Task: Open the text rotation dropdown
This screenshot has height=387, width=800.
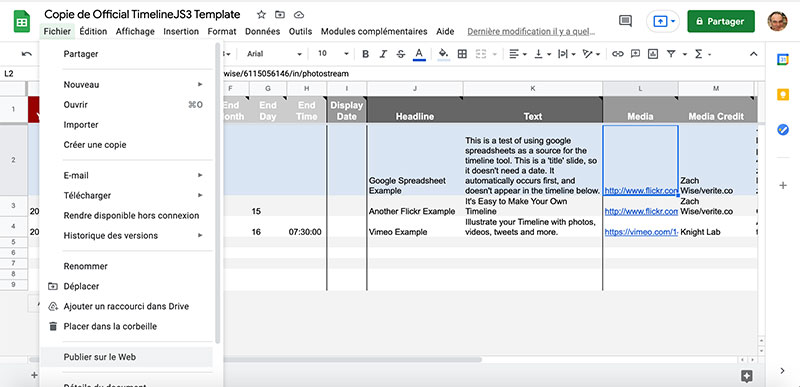Action: click(x=591, y=54)
